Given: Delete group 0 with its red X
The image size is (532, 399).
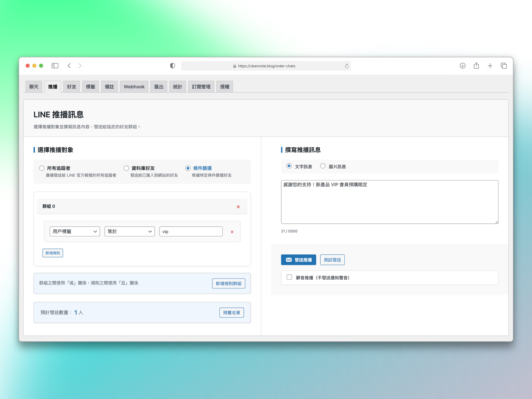Looking at the screenshot, I should tap(238, 207).
